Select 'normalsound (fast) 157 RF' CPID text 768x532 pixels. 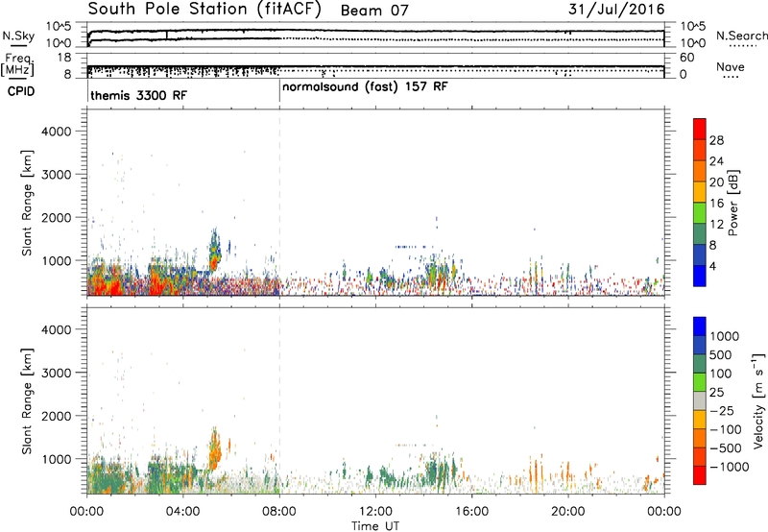365,86
